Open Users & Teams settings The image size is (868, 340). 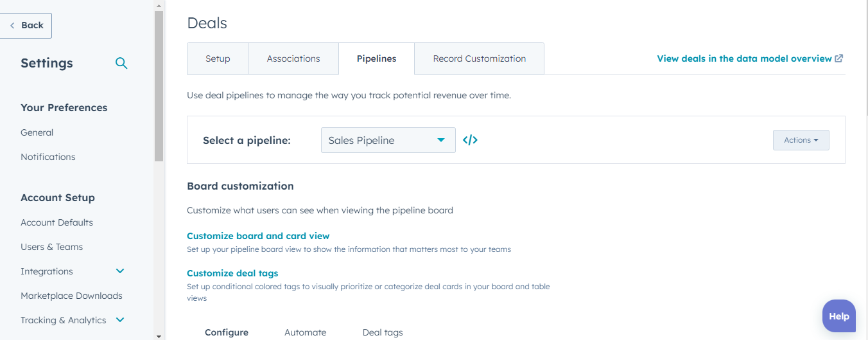pyautogui.click(x=52, y=247)
